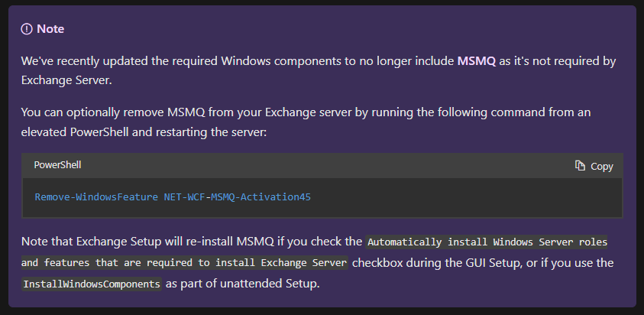Click the bold MSMQ word
Screen dimensions: 644x315
pos(477,61)
